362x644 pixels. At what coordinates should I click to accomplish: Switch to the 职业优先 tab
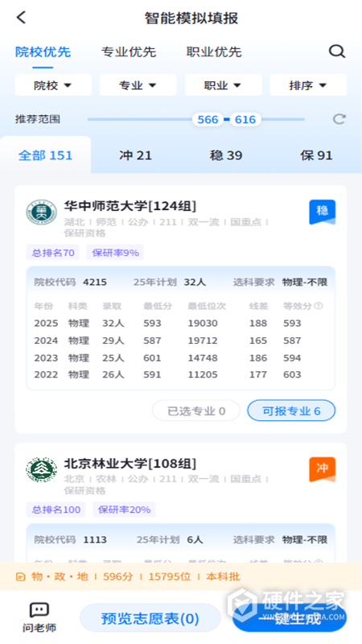(x=214, y=52)
